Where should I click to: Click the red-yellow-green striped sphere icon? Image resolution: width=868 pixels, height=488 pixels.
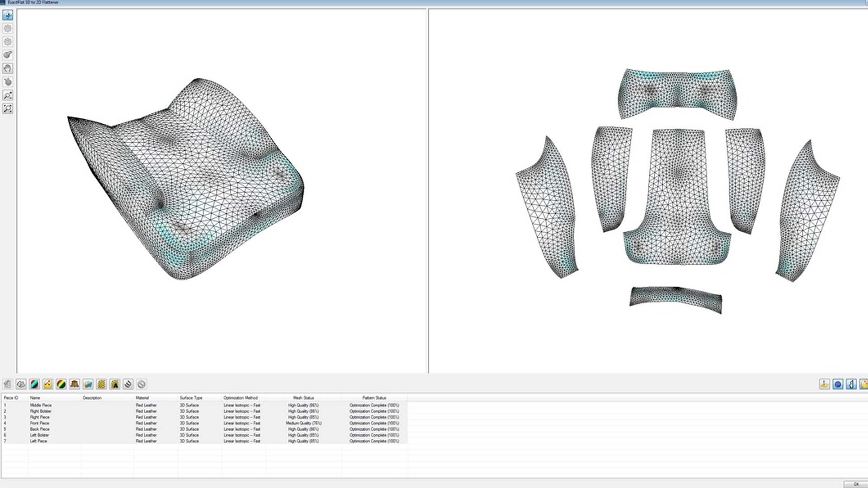pos(61,384)
